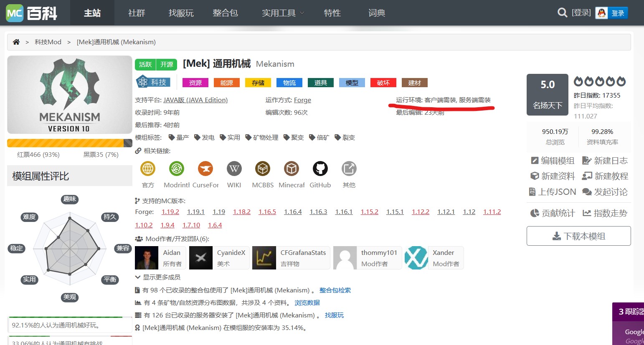Open the 找服玩 nav item

pos(181,13)
